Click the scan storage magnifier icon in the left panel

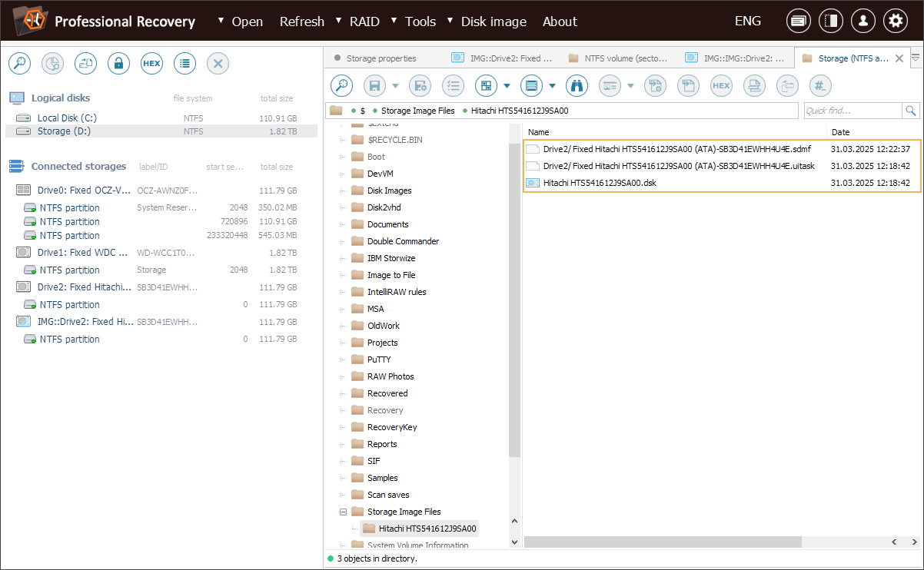[x=19, y=64]
